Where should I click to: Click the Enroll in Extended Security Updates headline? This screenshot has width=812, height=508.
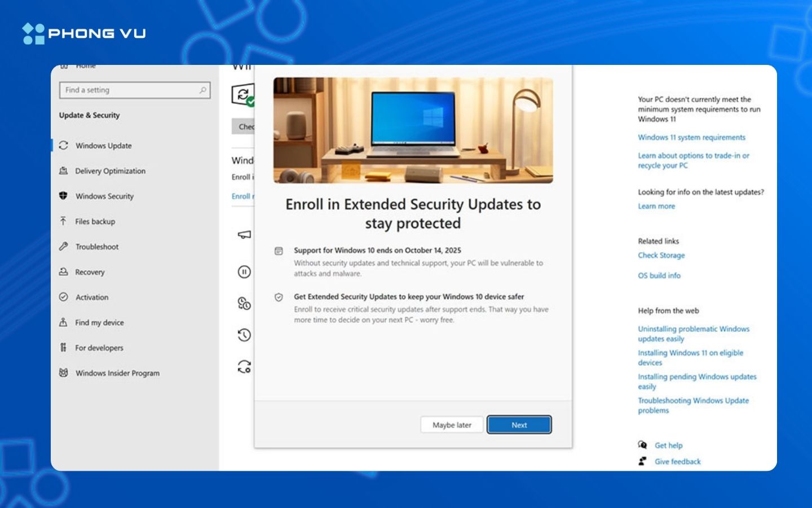tap(413, 214)
